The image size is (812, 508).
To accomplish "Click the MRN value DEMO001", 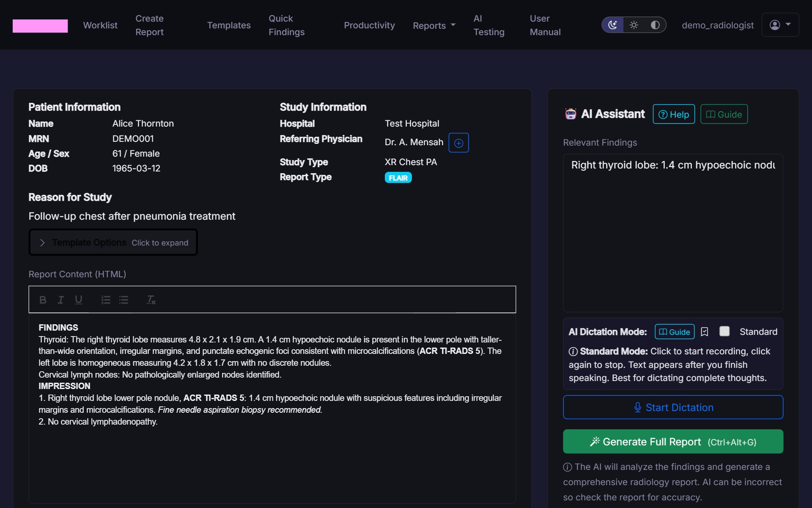I will [x=133, y=139].
